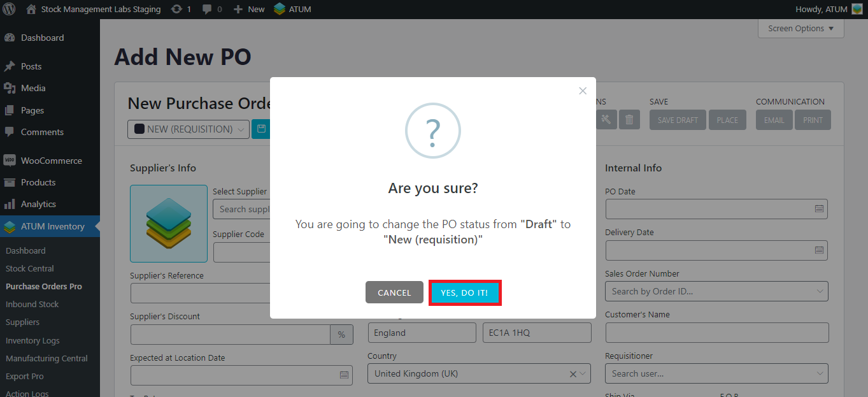Click the WordPress logo icon
Viewport: 868px width, 397px height.
[x=9, y=10]
